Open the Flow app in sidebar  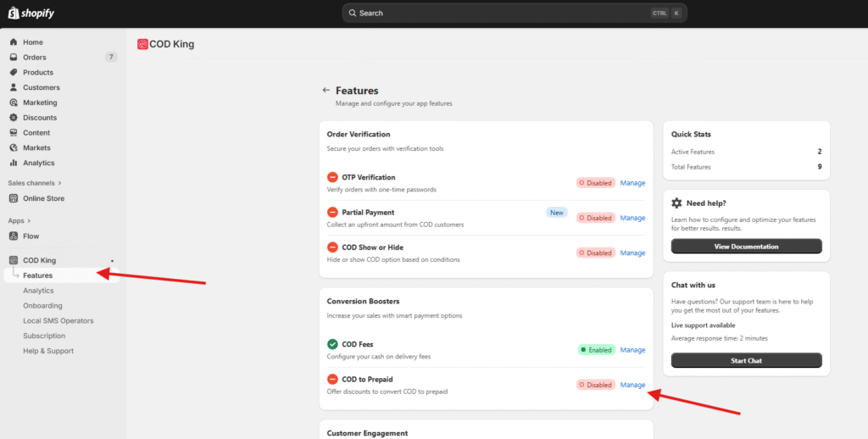(x=31, y=236)
